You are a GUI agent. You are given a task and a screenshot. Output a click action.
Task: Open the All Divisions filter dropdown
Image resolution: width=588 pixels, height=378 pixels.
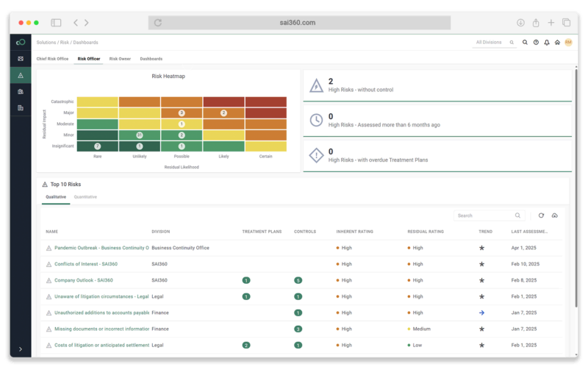[495, 43]
